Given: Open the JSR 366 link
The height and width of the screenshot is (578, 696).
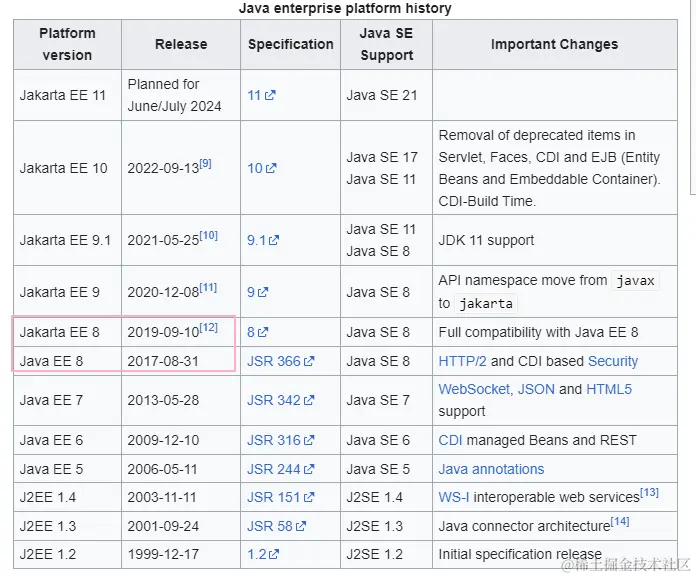Looking at the screenshot, I should click(x=281, y=361).
